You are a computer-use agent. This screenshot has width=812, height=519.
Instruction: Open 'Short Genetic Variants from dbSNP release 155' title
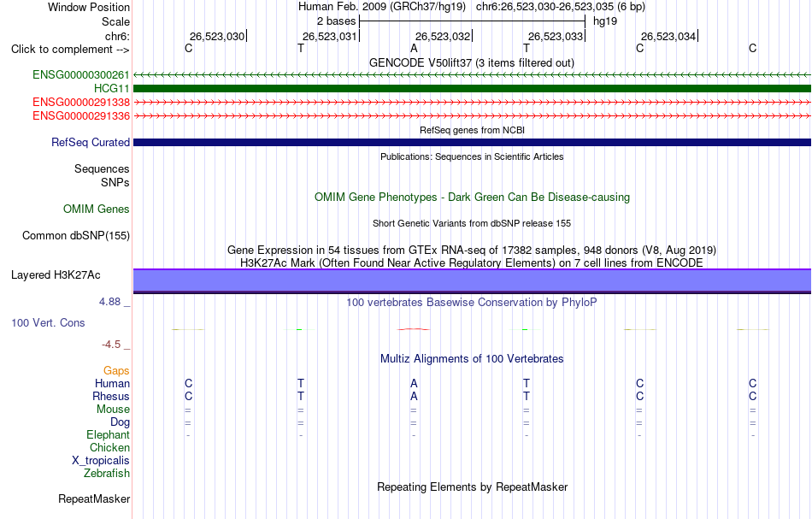click(x=472, y=223)
